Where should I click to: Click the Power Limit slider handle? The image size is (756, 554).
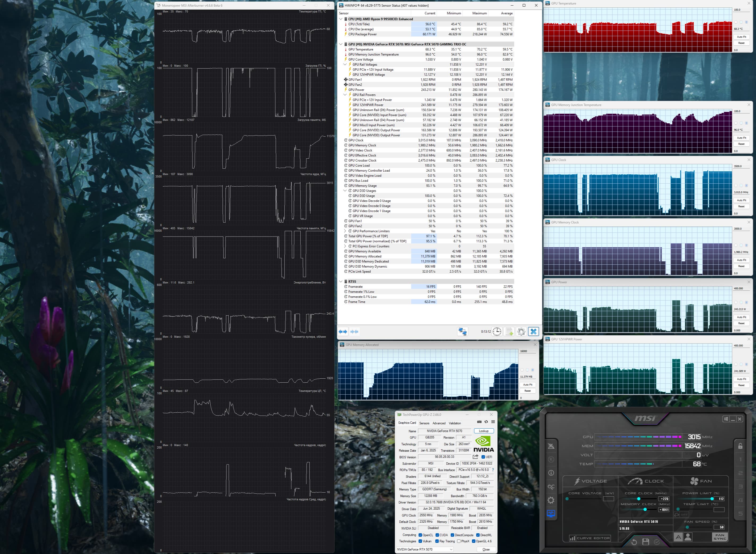pos(712,499)
